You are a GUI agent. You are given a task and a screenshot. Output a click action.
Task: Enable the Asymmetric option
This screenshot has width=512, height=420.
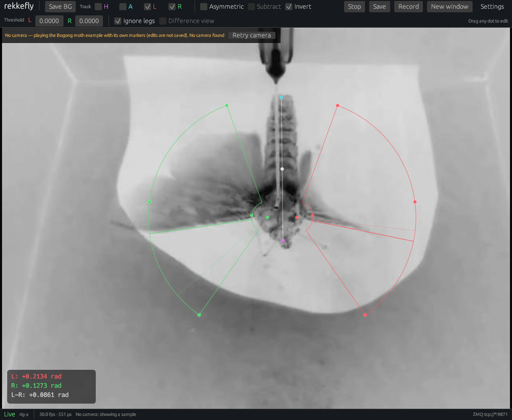click(x=204, y=7)
